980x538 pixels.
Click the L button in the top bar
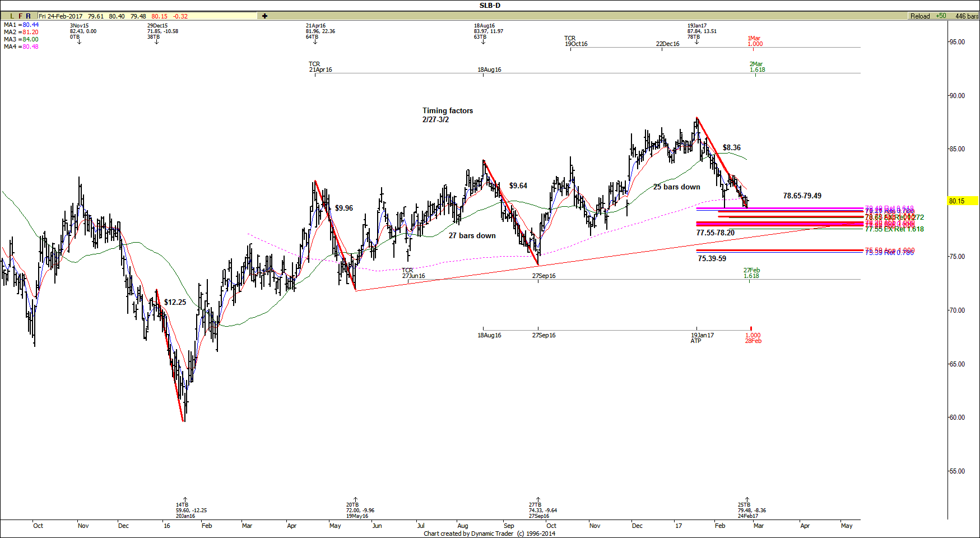(x=12, y=16)
